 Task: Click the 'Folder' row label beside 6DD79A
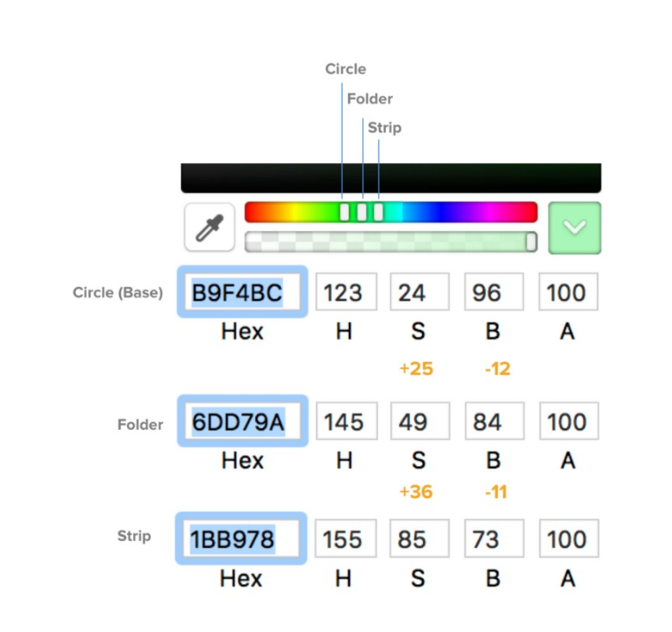pos(140,425)
